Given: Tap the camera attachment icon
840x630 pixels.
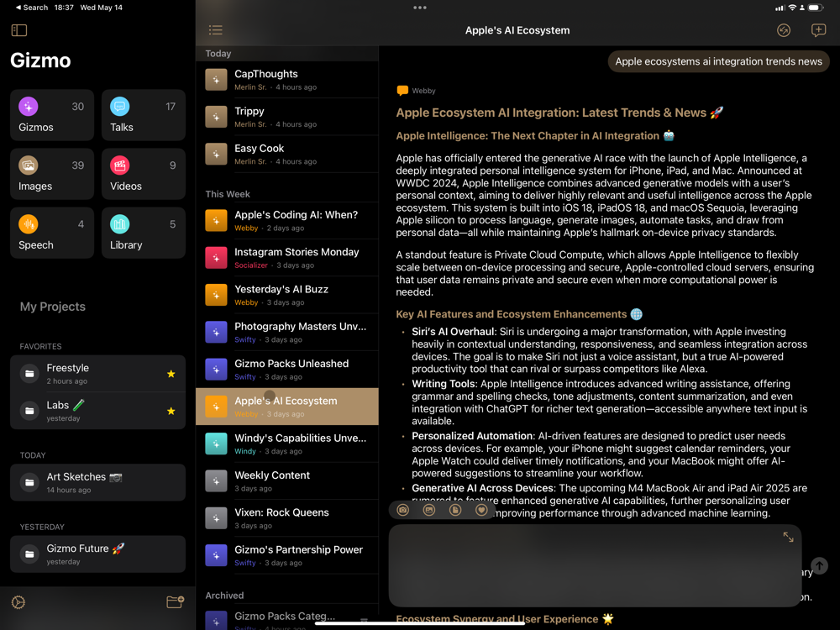Looking at the screenshot, I should (x=403, y=510).
